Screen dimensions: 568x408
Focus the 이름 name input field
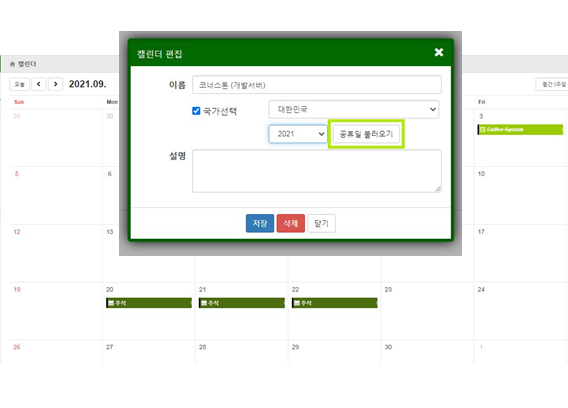[317, 85]
